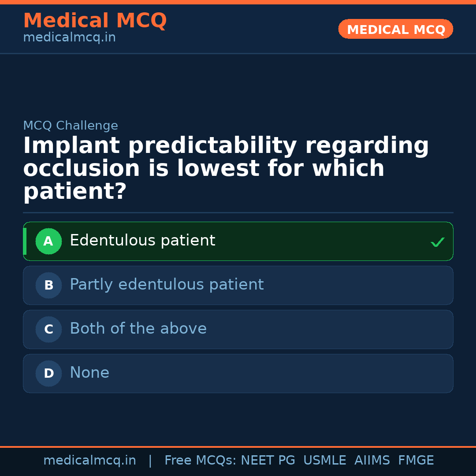Click 'AIIMS' in the footer

pos(372,461)
